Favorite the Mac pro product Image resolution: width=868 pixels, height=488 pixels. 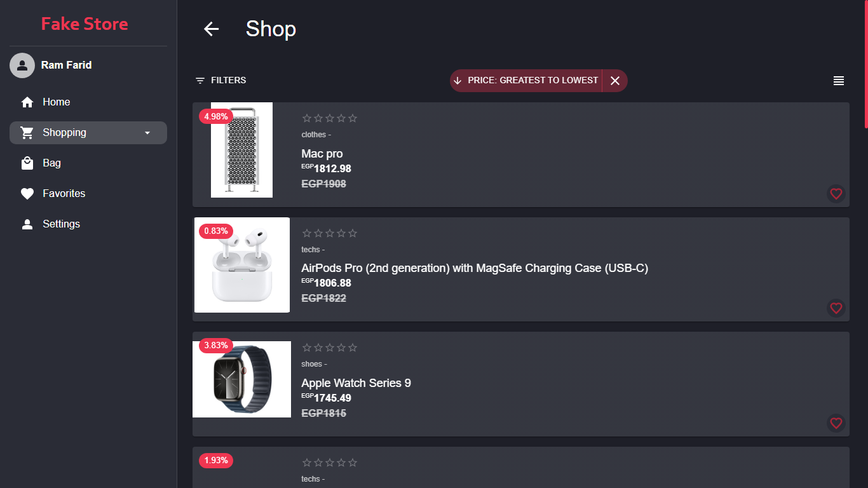click(836, 194)
